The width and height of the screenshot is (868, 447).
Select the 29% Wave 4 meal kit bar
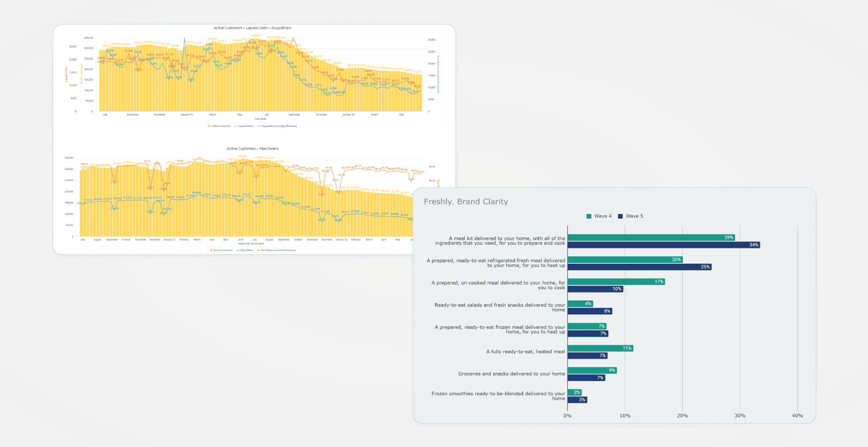(x=651, y=237)
